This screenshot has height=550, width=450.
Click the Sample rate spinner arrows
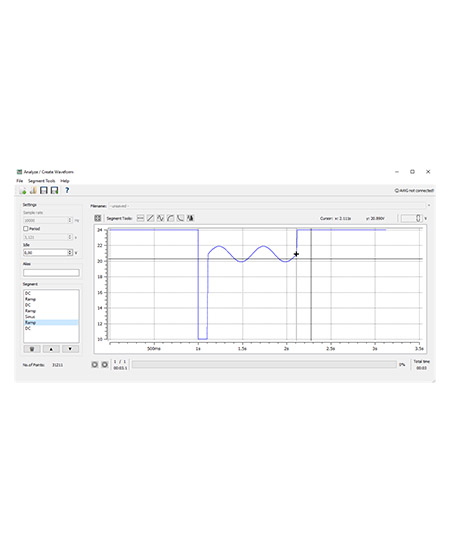(x=70, y=220)
